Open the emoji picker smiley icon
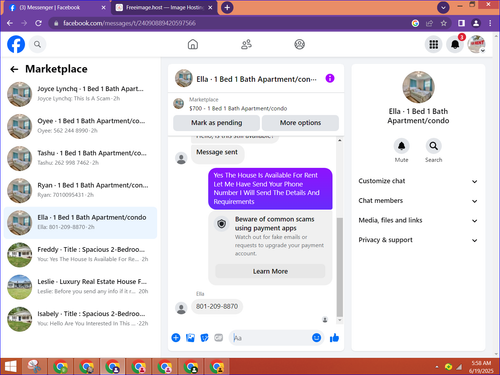 (316, 338)
